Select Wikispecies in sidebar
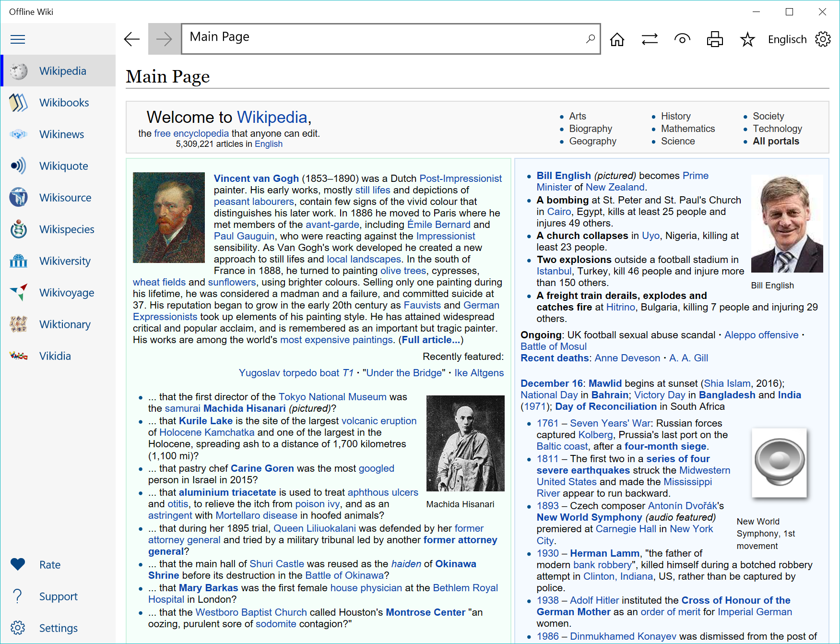 (59, 229)
